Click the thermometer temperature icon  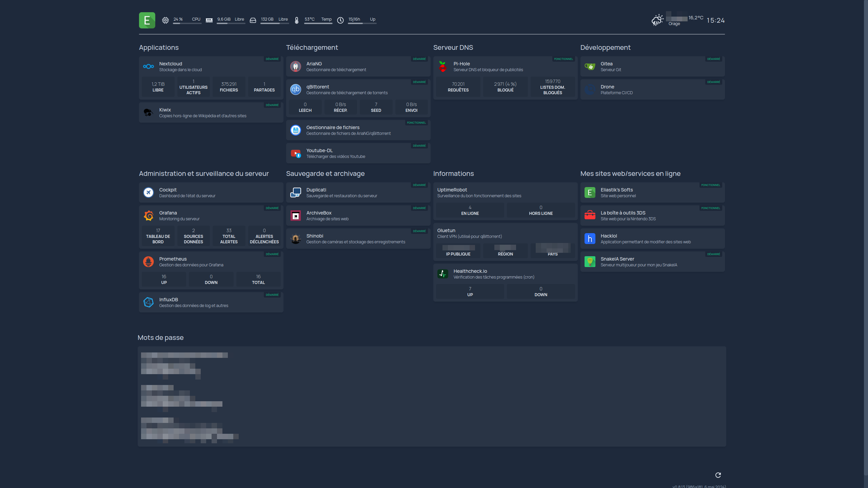click(x=297, y=20)
